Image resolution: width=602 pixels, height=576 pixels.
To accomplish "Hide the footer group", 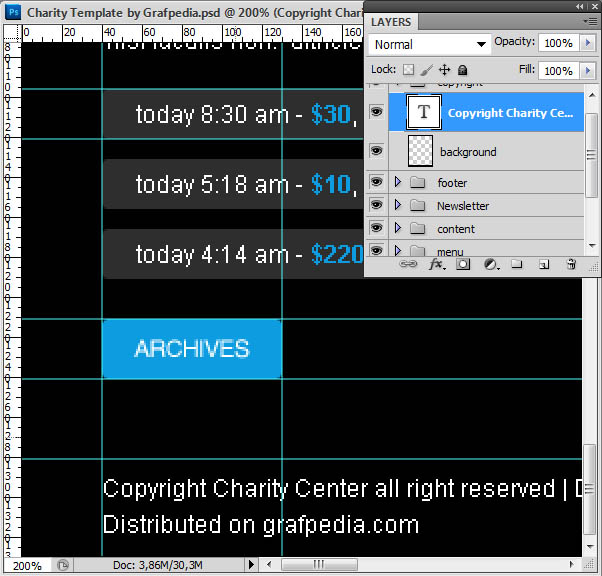I will pos(376,181).
